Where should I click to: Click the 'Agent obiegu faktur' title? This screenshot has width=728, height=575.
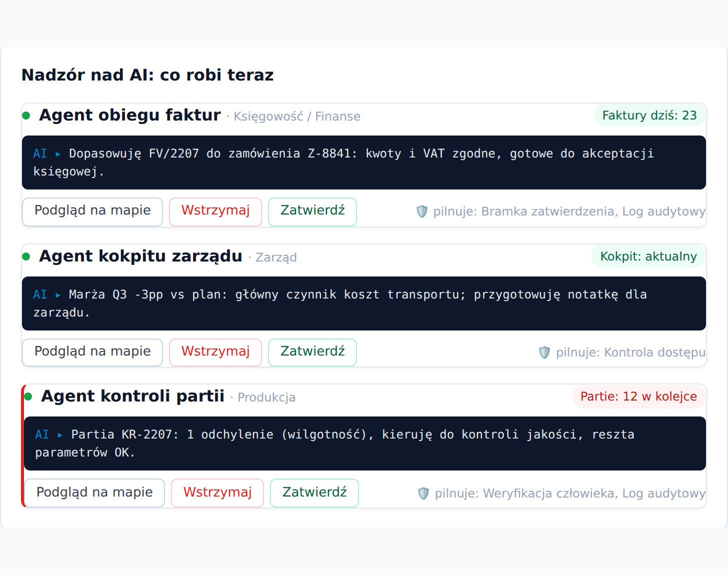point(130,115)
